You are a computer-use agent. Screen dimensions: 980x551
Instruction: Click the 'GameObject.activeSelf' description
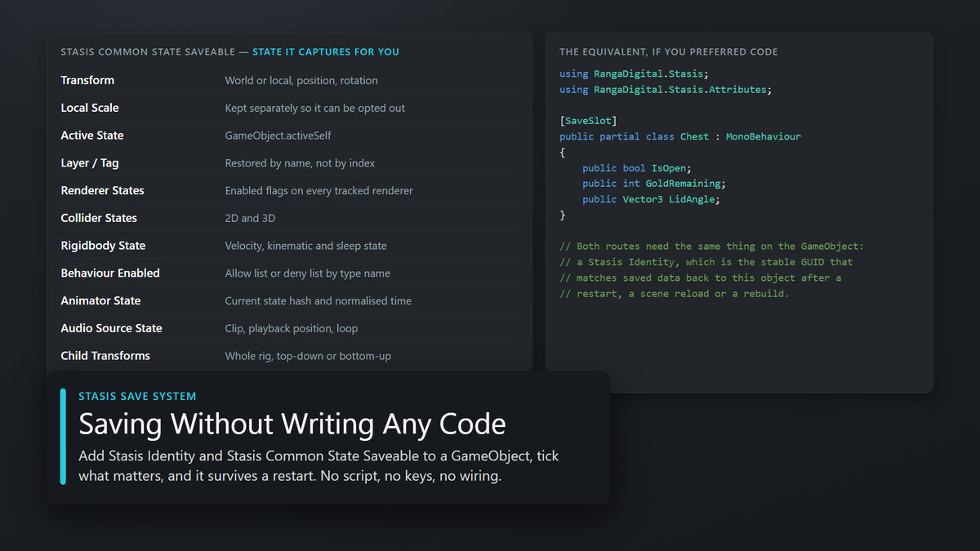(x=278, y=136)
